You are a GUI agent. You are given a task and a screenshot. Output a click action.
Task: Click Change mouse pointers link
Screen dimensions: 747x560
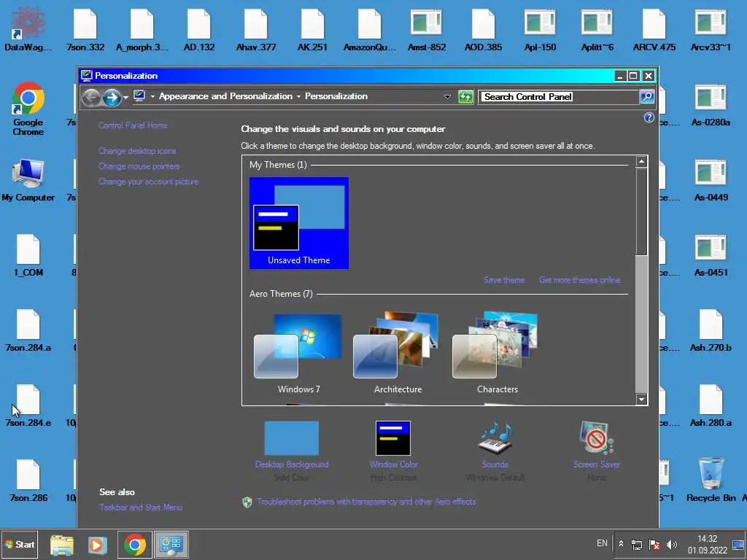[x=139, y=166]
